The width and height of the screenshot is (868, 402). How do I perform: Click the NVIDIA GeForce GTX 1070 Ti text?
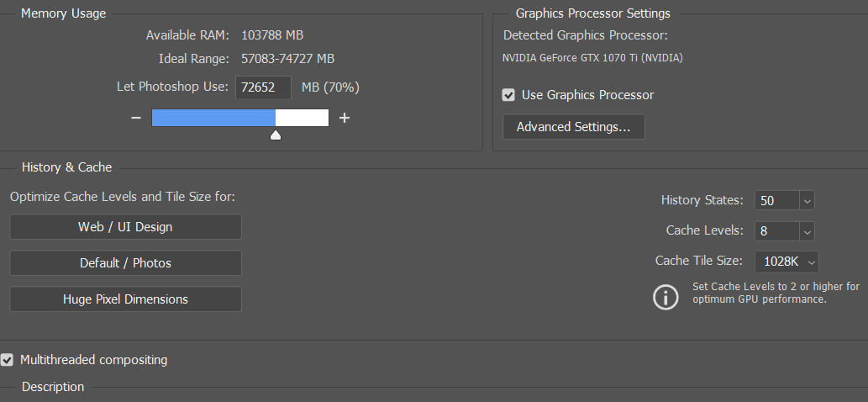(592, 59)
